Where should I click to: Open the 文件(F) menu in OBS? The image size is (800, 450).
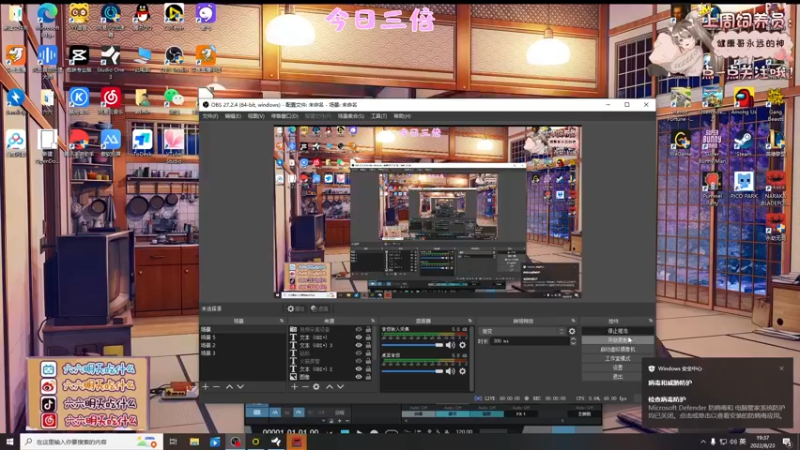(210, 116)
